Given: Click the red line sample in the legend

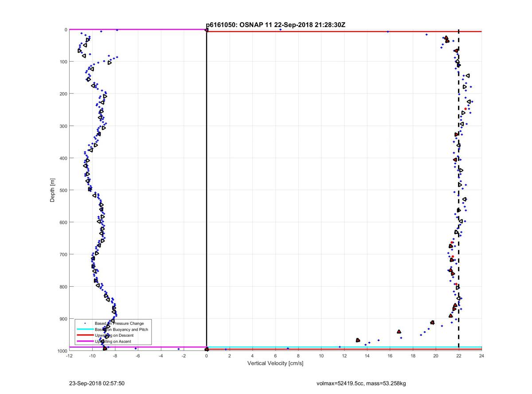Looking at the screenshot, I should coord(85,335).
